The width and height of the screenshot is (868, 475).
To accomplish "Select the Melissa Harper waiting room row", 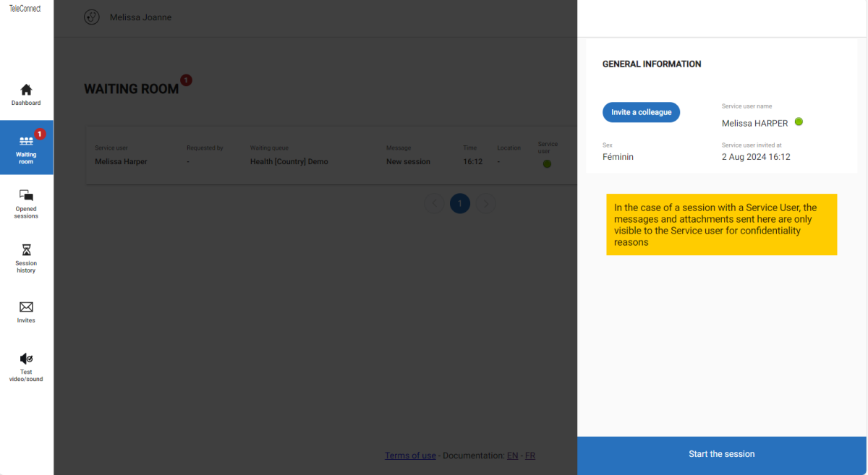I will [x=289, y=162].
